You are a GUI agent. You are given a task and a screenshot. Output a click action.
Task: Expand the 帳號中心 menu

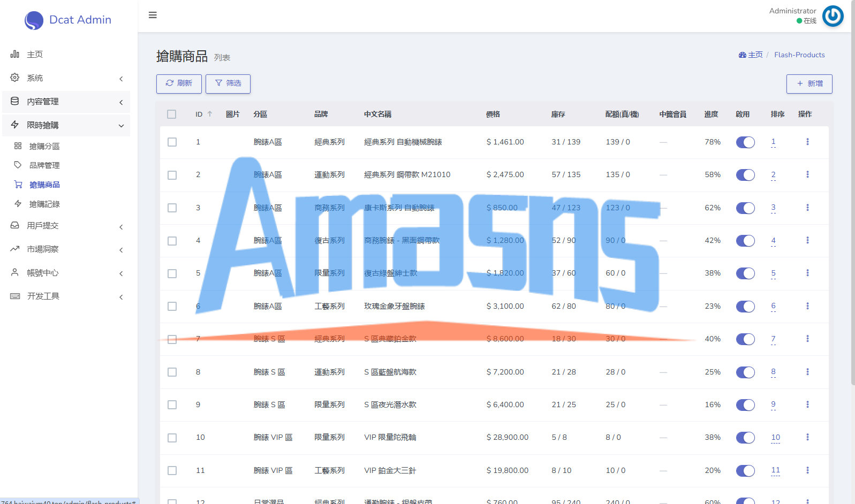click(x=66, y=273)
